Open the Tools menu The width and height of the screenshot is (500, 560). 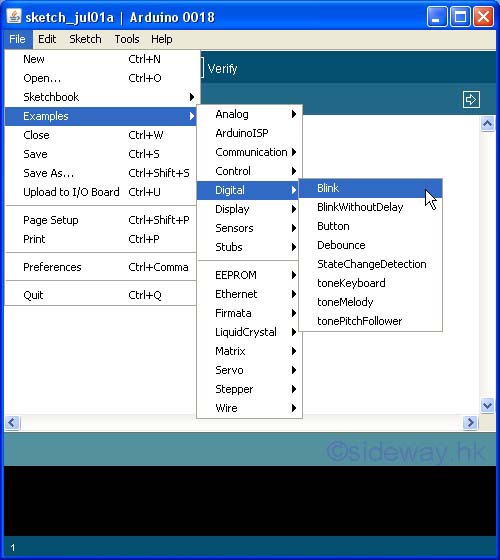tap(127, 39)
